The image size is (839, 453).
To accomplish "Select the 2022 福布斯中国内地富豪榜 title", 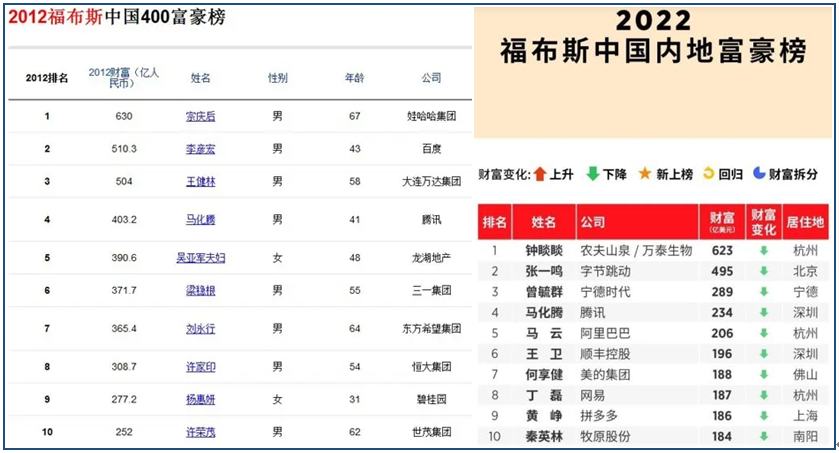I will click(x=653, y=37).
